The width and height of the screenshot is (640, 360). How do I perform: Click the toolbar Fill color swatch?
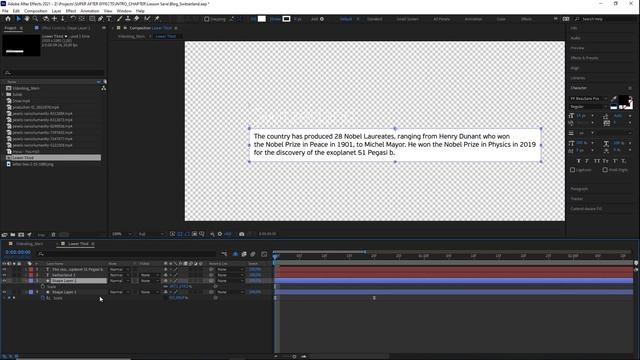pos(262,19)
